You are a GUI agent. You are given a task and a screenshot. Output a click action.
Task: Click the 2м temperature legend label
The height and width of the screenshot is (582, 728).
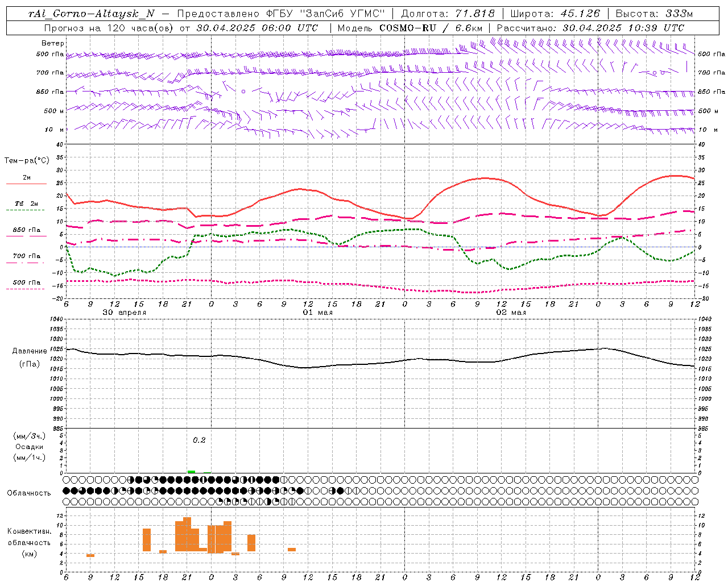(27, 177)
